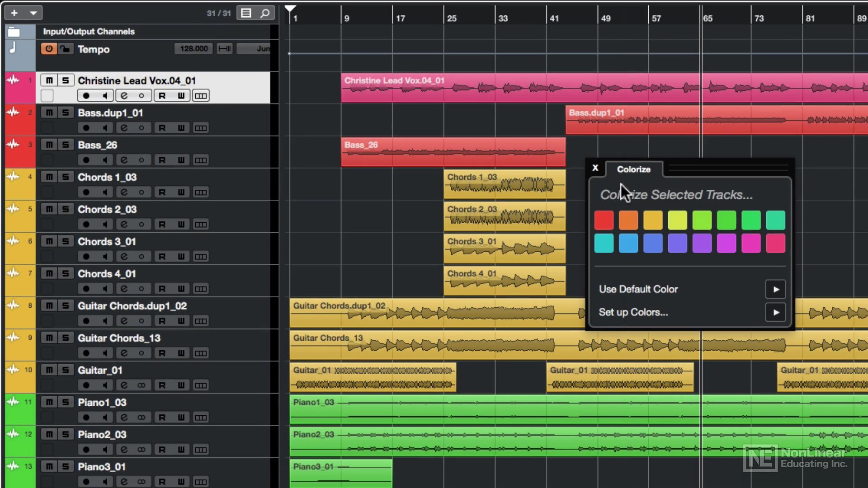
Task: Expand the Use Default Color submenu arrow
Action: tap(776, 289)
